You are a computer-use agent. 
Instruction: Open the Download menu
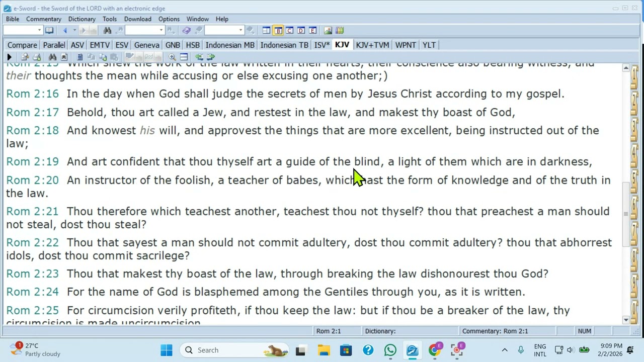(x=138, y=19)
